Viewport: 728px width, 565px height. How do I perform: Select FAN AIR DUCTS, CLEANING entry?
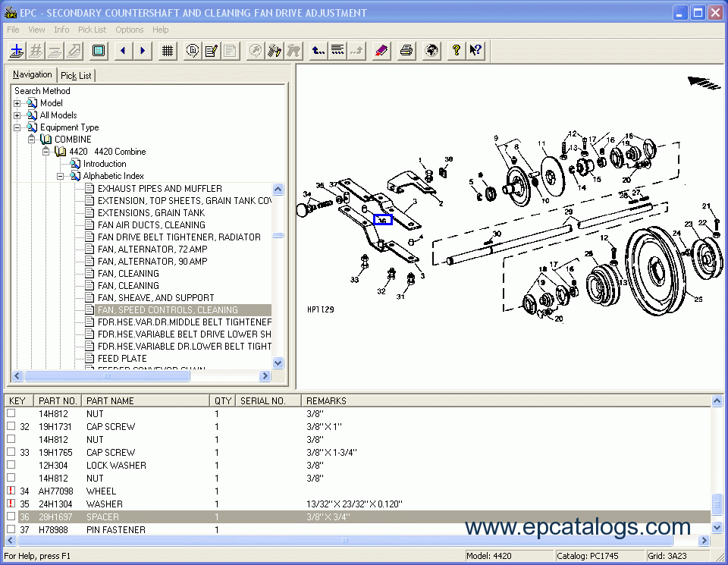coord(152,224)
